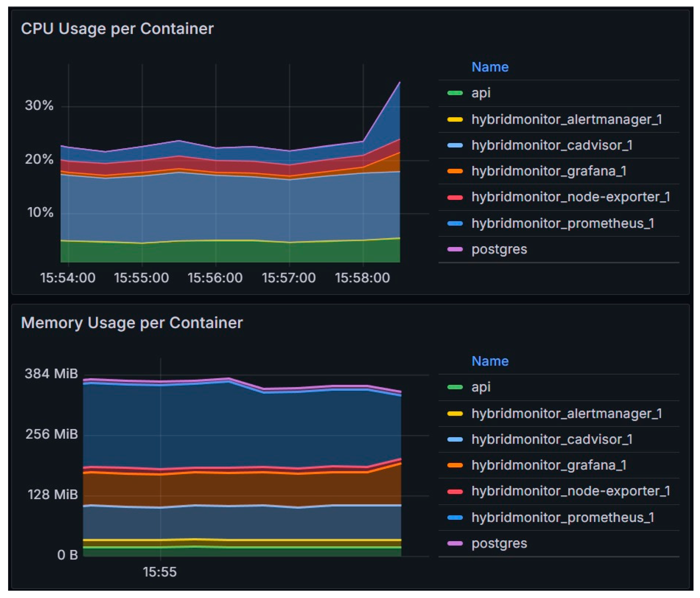Click yellow alertmanager swatch in CPU legend

455,119
